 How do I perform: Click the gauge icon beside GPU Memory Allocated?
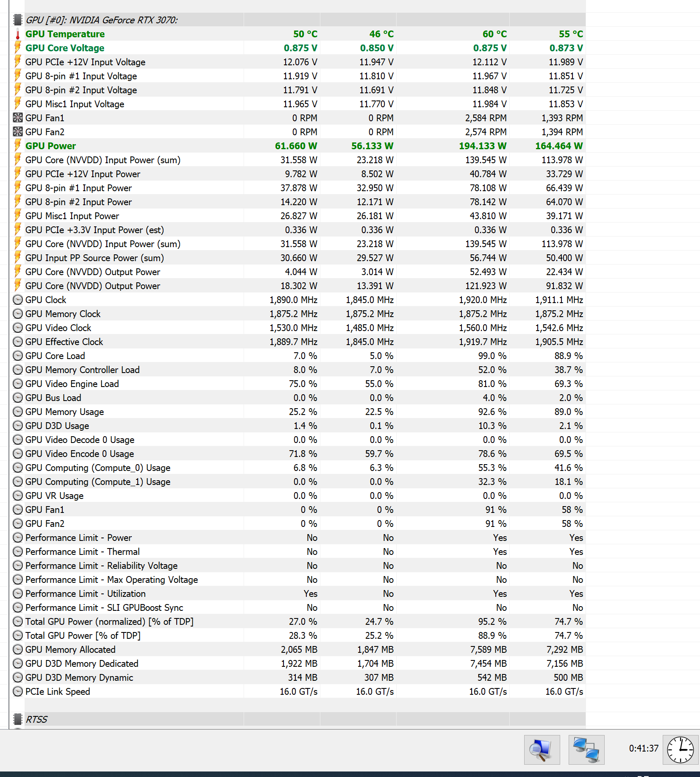pyautogui.click(x=18, y=649)
